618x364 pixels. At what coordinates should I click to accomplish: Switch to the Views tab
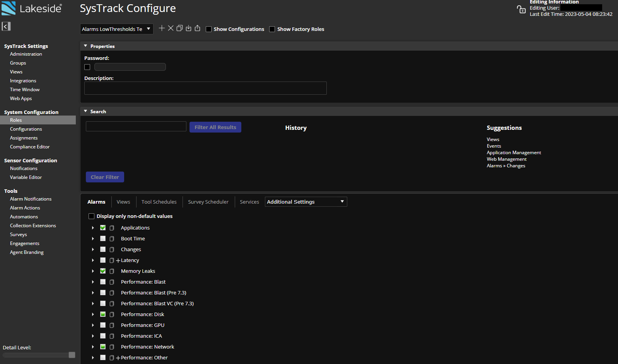[123, 202]
